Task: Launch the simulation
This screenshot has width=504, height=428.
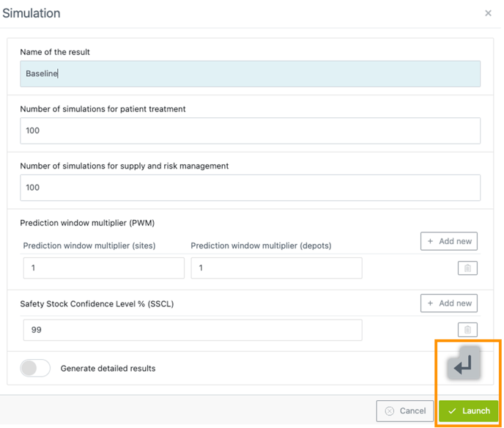Action: click(x=469, y=411)
